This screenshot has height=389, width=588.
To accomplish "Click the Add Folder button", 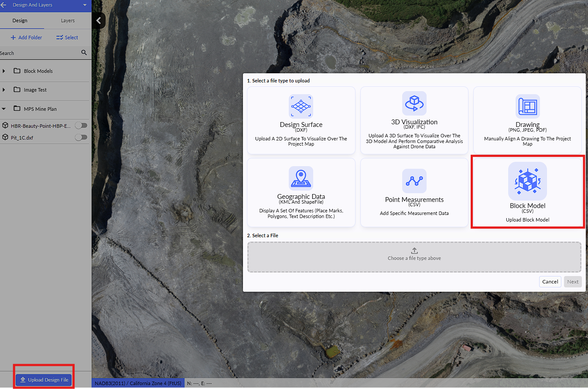I will (26, 38).
